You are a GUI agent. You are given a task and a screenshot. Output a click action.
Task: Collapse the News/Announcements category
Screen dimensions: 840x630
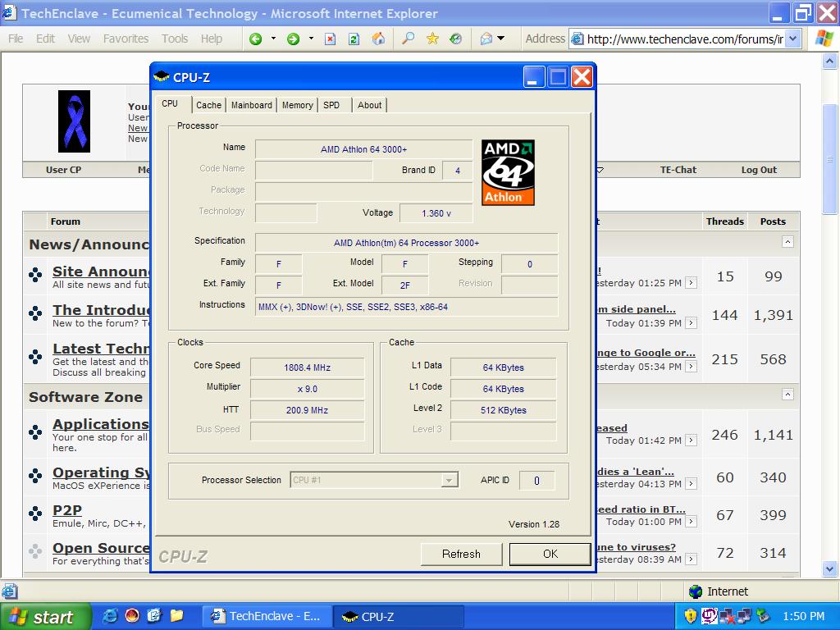click(x=787, y=242)
